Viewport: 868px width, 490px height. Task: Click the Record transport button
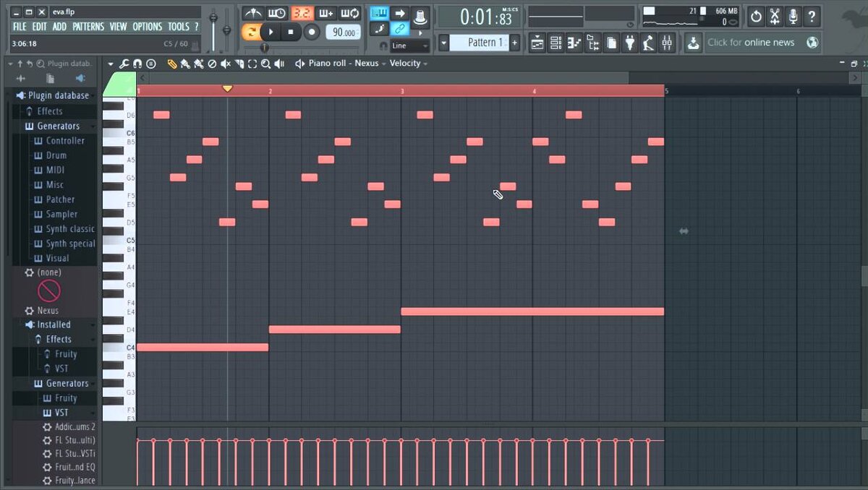pyautogui.click(x=312, y=32)
